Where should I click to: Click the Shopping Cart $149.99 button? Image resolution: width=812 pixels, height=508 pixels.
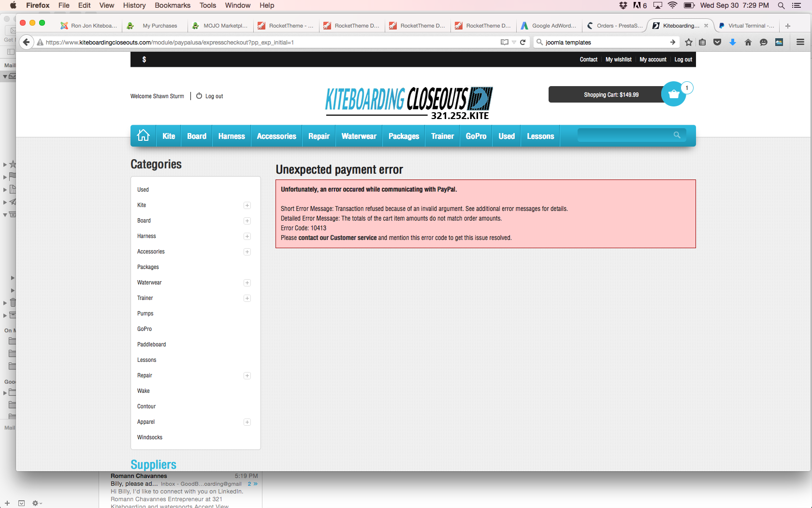click(x=611, y=95)
